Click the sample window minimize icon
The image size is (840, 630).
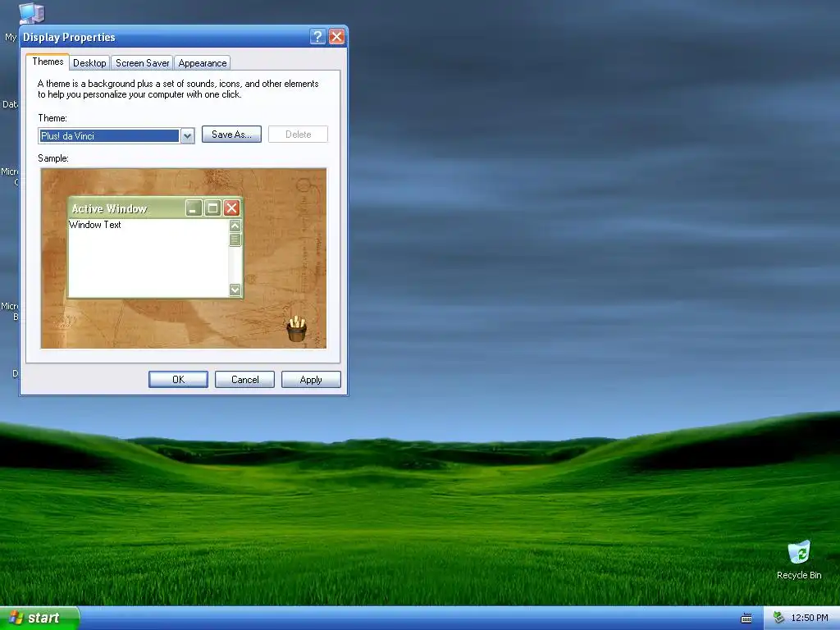[x=194, y=208]
